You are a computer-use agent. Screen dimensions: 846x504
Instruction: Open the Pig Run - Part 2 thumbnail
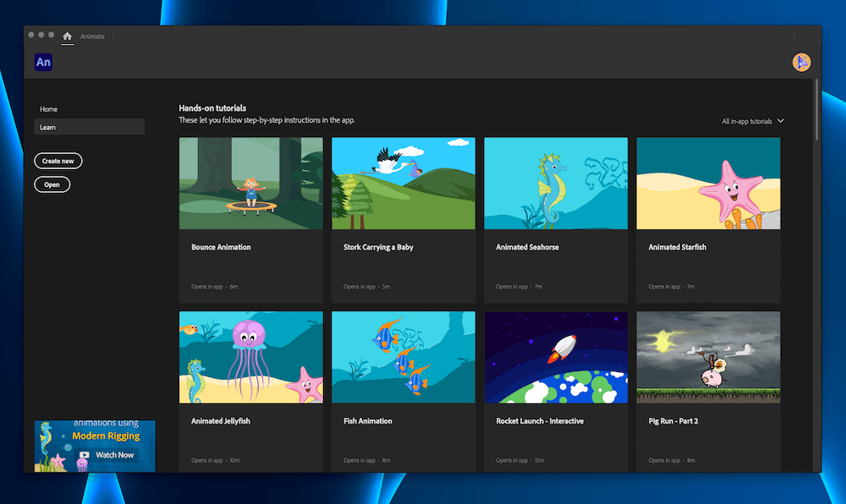click(708, 358)
